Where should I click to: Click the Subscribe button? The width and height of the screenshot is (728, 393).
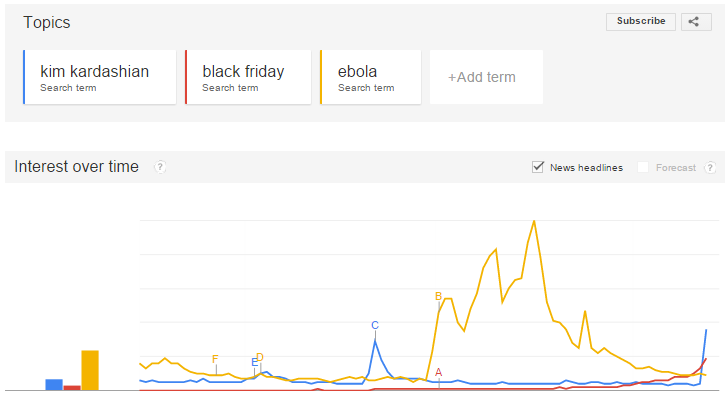641,21
